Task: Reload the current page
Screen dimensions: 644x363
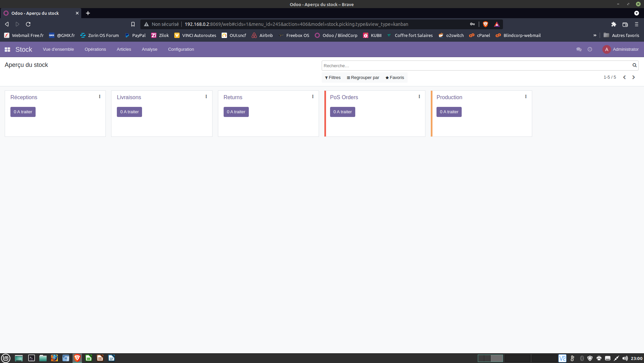Action: tap(28, 24)
